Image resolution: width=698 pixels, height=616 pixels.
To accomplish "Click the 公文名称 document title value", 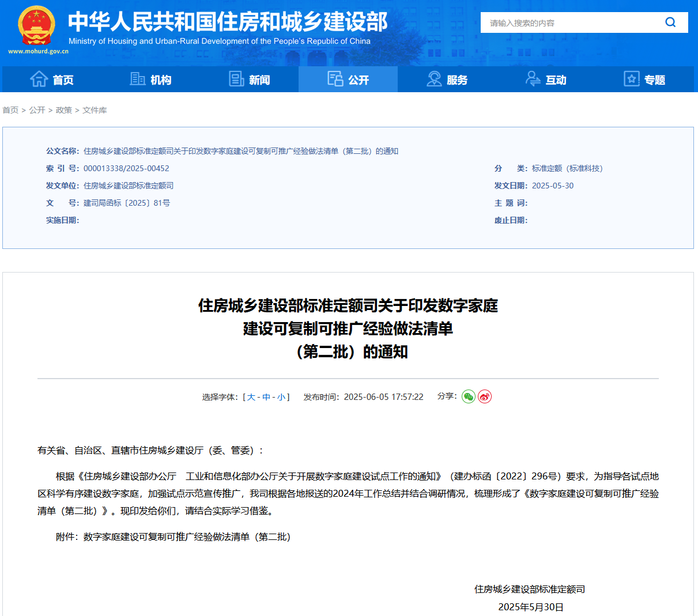I will 241,151.
